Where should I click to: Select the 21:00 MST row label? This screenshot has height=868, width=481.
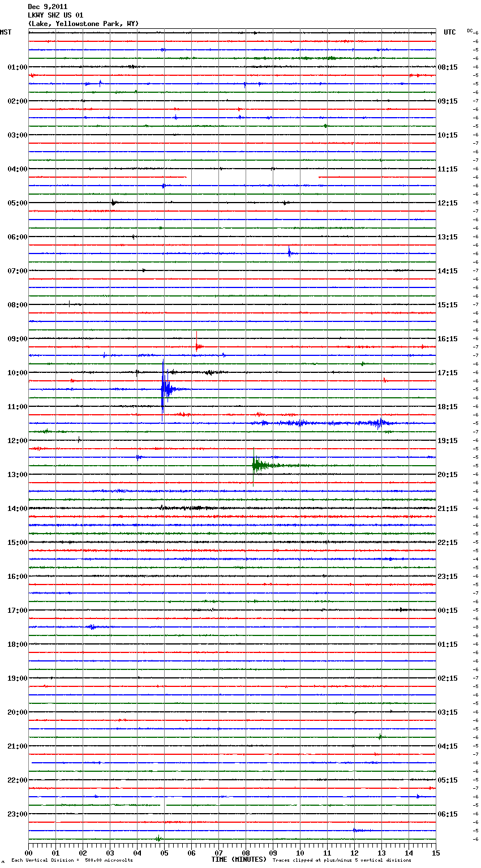tap(18, 746)
